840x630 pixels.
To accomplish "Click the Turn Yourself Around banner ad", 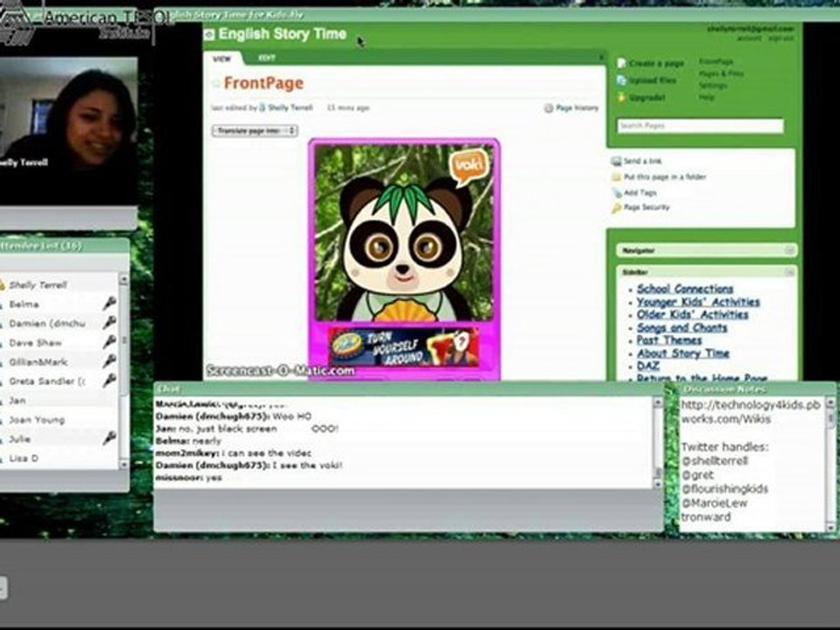I will point(404,346).
